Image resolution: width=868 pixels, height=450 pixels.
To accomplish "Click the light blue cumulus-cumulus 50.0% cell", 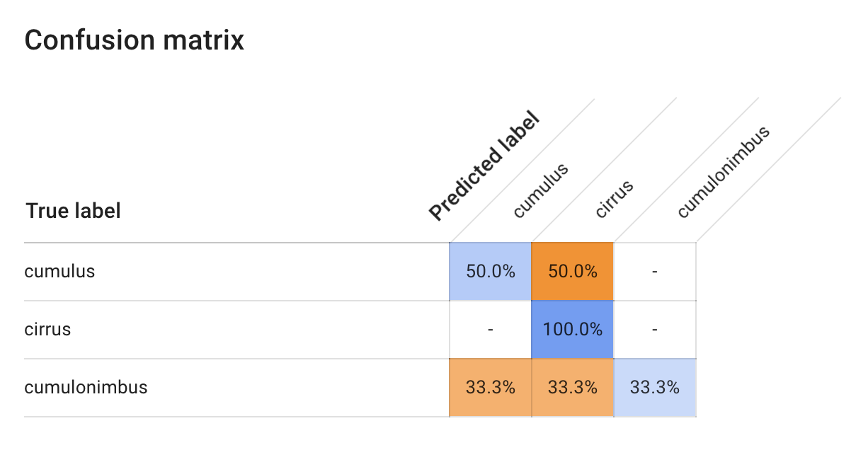I will (491, 272).
